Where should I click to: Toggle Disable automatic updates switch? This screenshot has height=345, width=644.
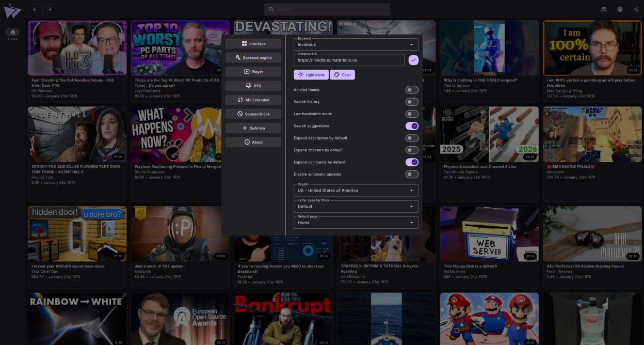click(x=412, y=174)
